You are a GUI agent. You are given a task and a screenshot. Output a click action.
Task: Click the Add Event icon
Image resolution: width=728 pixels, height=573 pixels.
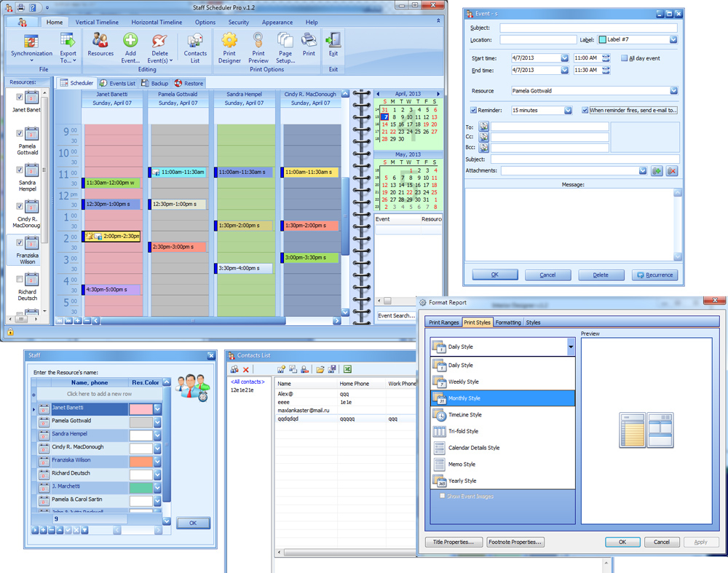[x=130, y=42]
